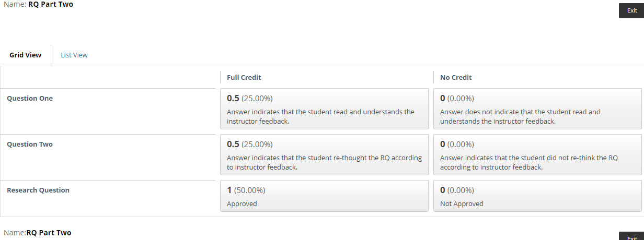Select the Grid View tab
The width and height of the screenshot is (644, 240).
tap(25, 55)
